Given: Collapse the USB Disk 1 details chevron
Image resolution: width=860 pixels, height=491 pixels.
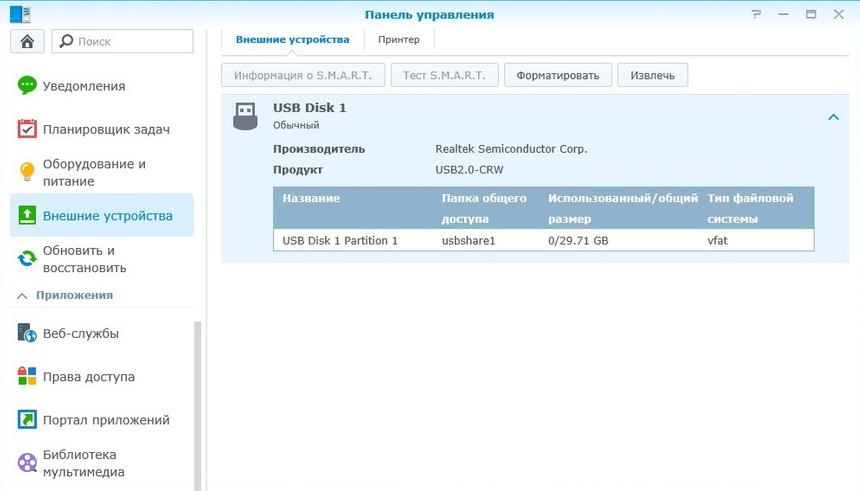Looking at the screenshot, I should pyautogui.click(x=833, y=117).
